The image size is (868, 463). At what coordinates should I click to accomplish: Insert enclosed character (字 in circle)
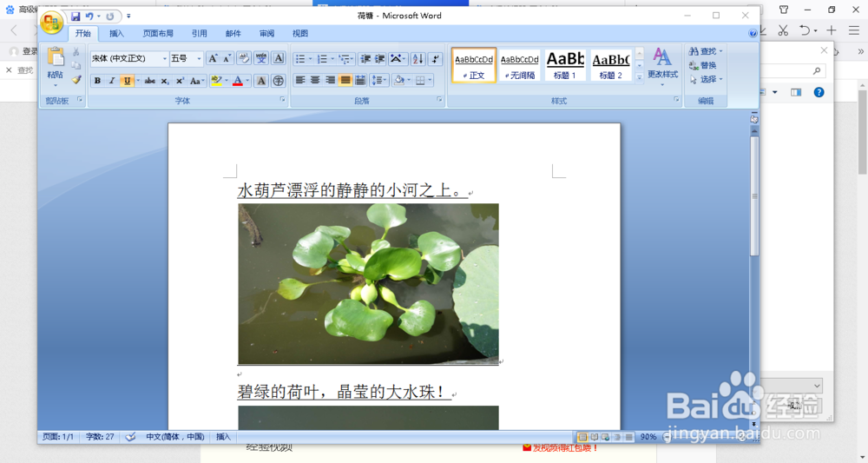279,81
